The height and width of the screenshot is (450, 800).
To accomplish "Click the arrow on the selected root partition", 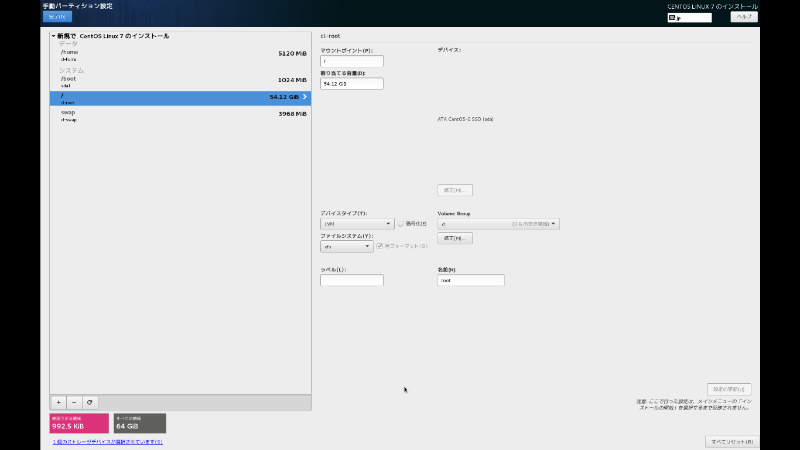I will (x=304, y=97).
